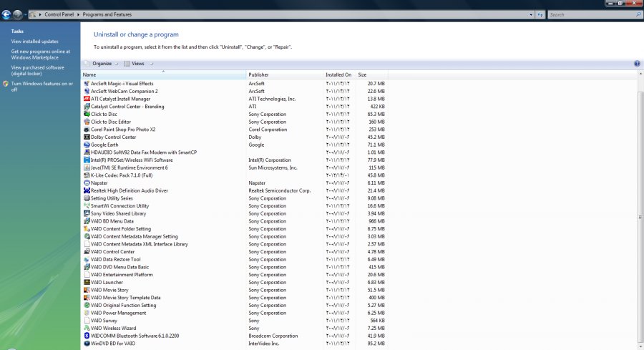Viewport: 644px width, 350px height.
Task: Expand the Control Panel breadcrumb arrow
Action: click(x=78, y=14)
